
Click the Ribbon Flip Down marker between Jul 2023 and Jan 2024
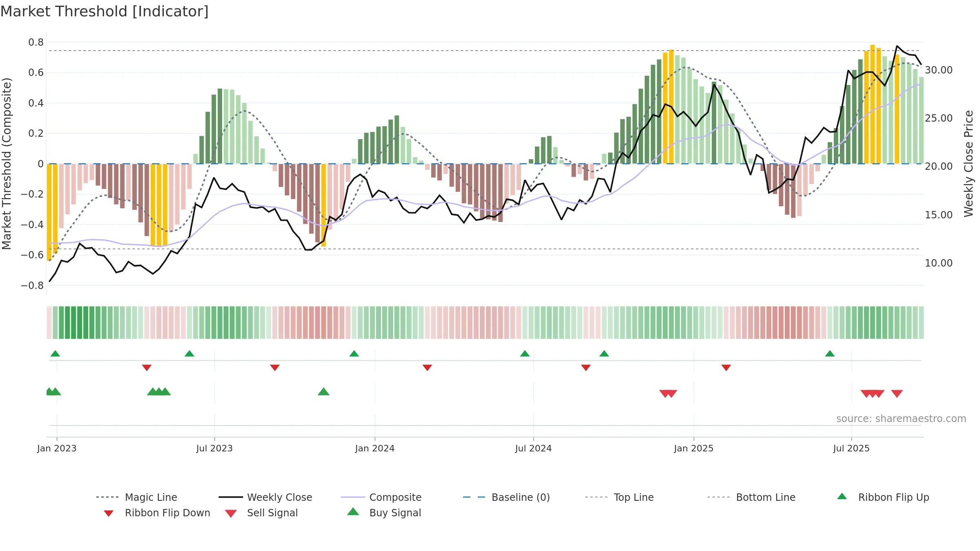pos(275,368)
